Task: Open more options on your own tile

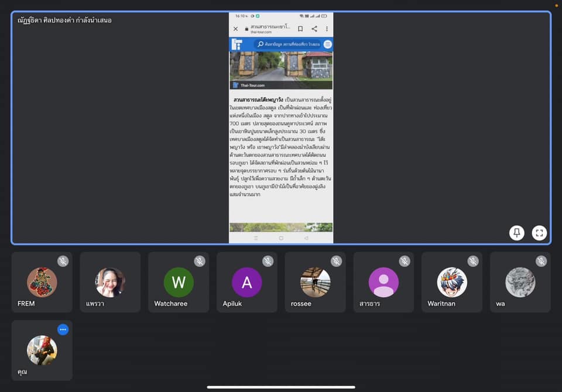Action: [63, 329]
